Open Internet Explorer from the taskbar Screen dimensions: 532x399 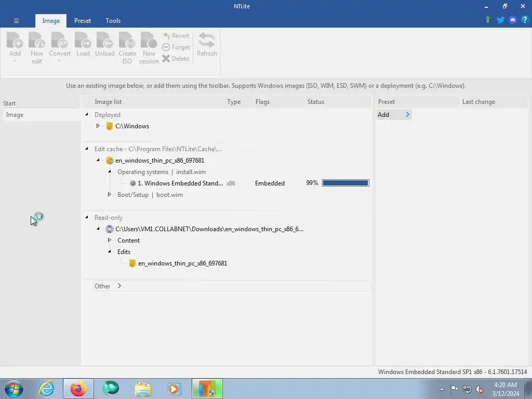pyautogui.click(x=46, y=389)
